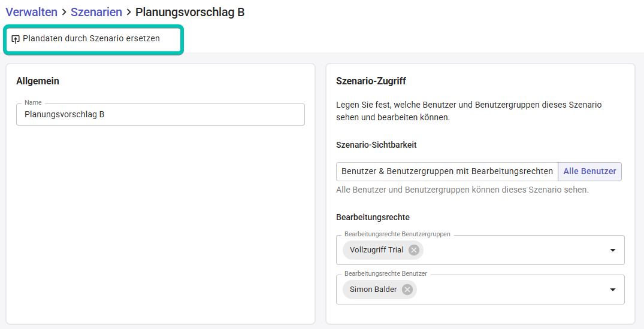Click the 'Bearbeitungsrechte' heading

[373, 217]
